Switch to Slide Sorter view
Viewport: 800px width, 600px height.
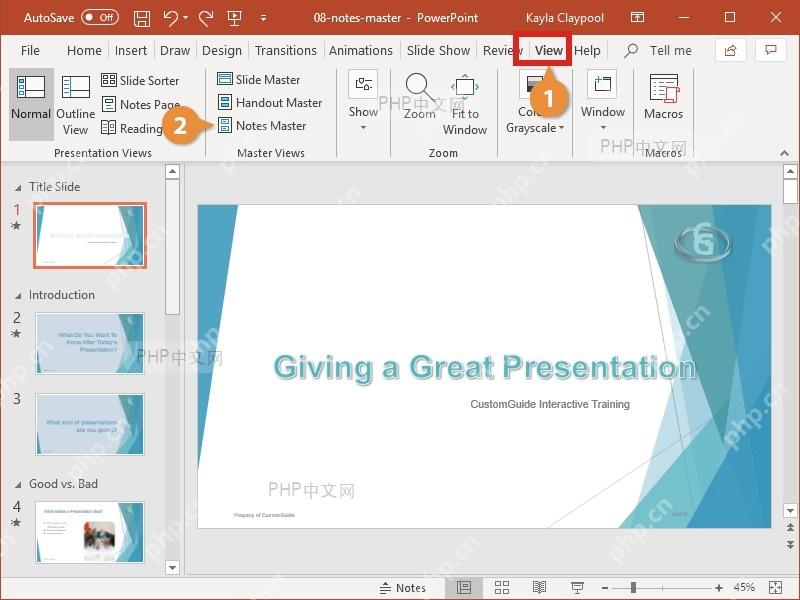(140, 80)
